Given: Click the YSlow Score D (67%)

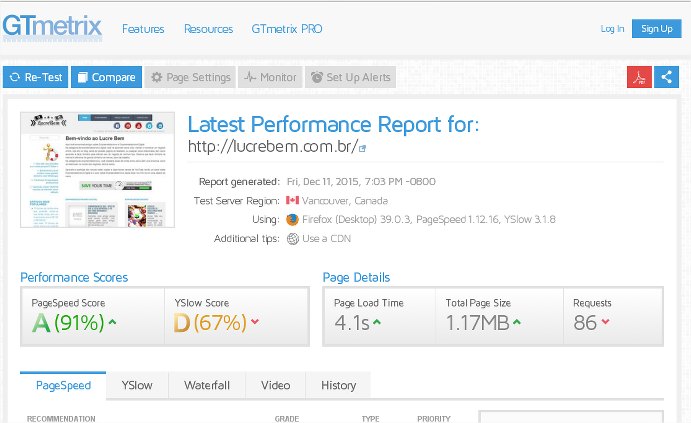Looking at the screenshot, I should 210,323.
